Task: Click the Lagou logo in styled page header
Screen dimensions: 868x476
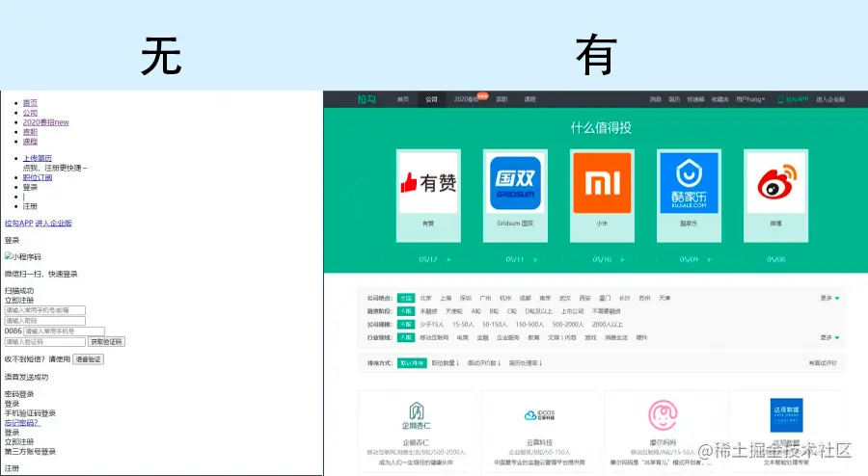Action: click(x=366, y=99)
